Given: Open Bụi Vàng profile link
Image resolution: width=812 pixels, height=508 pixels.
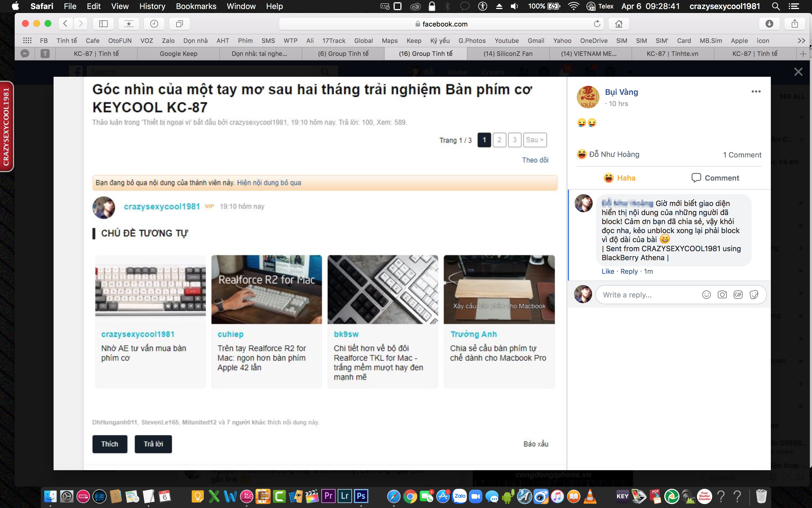Looking at the screenshot, I should coord(621,92).
